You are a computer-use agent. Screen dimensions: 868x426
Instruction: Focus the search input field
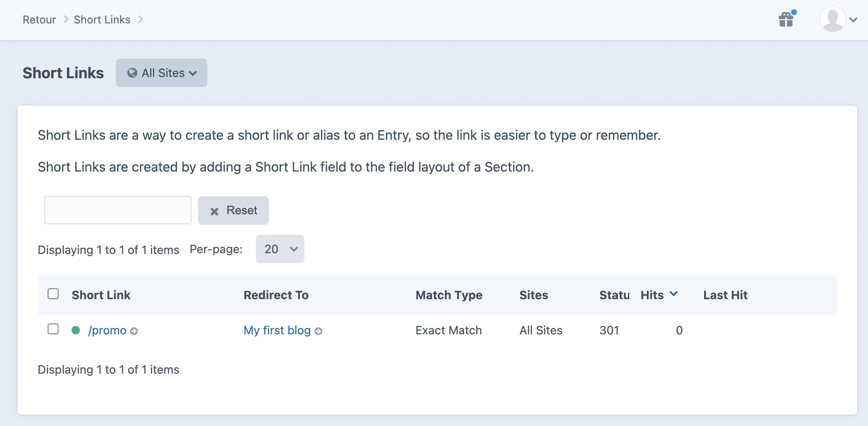click(118, 210)
